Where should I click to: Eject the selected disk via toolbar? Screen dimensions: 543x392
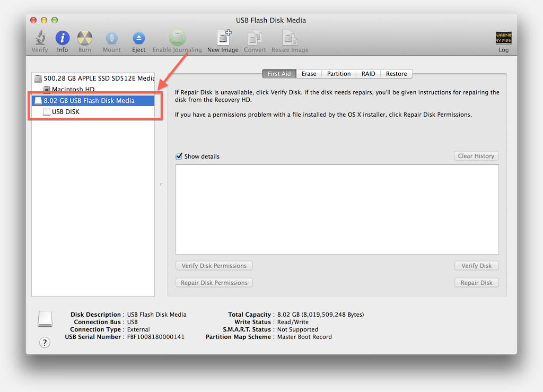tap(138, 37)
